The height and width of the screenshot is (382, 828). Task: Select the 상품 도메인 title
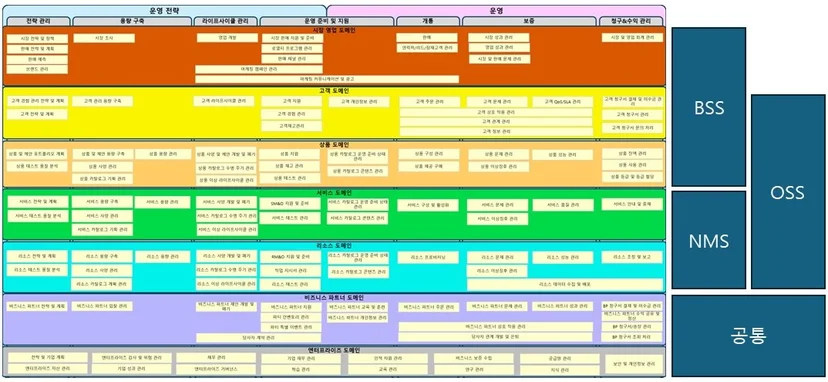334,144
